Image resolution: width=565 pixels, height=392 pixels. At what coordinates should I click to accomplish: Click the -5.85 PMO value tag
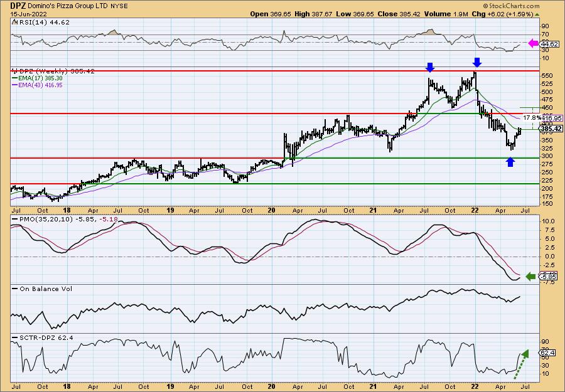click(549, 277)
